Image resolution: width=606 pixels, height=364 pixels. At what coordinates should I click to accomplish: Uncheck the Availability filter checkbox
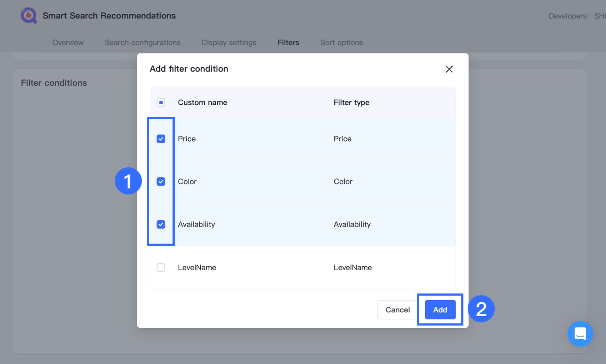click(x=161, y=224)
